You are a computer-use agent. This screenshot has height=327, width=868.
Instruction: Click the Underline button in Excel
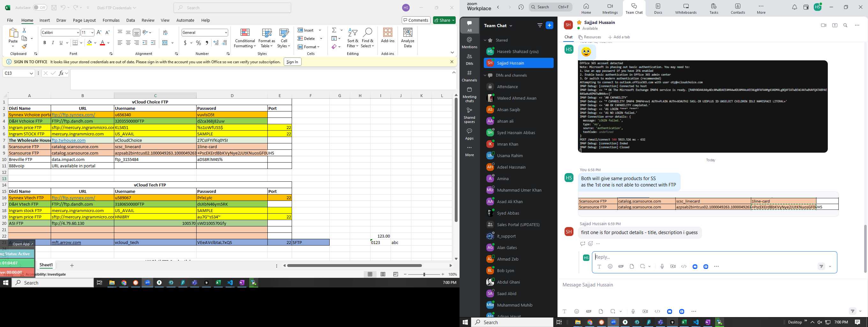(x=61, y=43)
